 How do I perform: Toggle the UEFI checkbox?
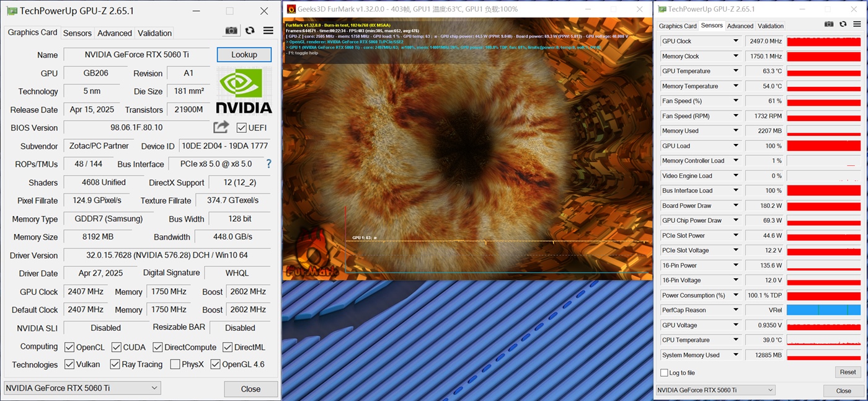click(x=241, y=128)
